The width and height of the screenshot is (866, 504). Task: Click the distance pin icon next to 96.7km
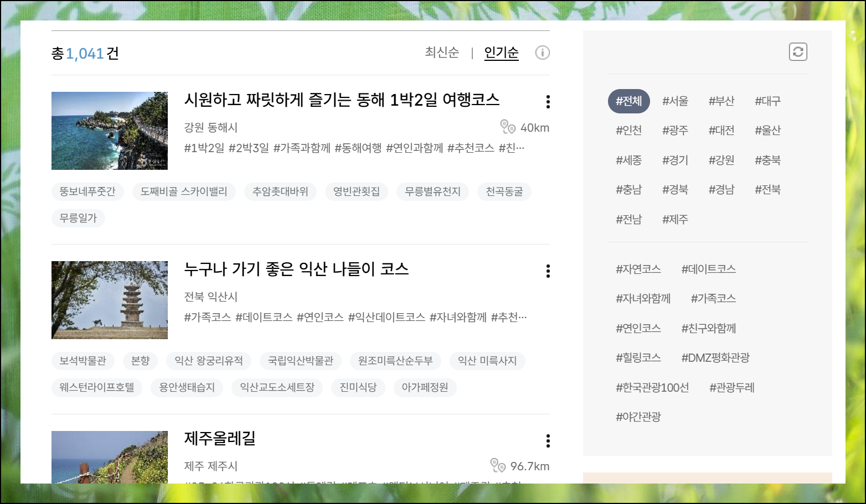[498, 466]
